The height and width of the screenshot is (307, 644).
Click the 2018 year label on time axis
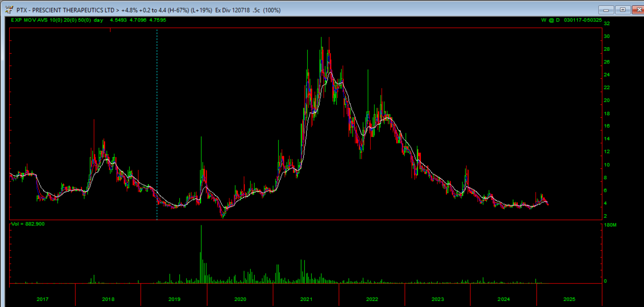tap(108, 299)
